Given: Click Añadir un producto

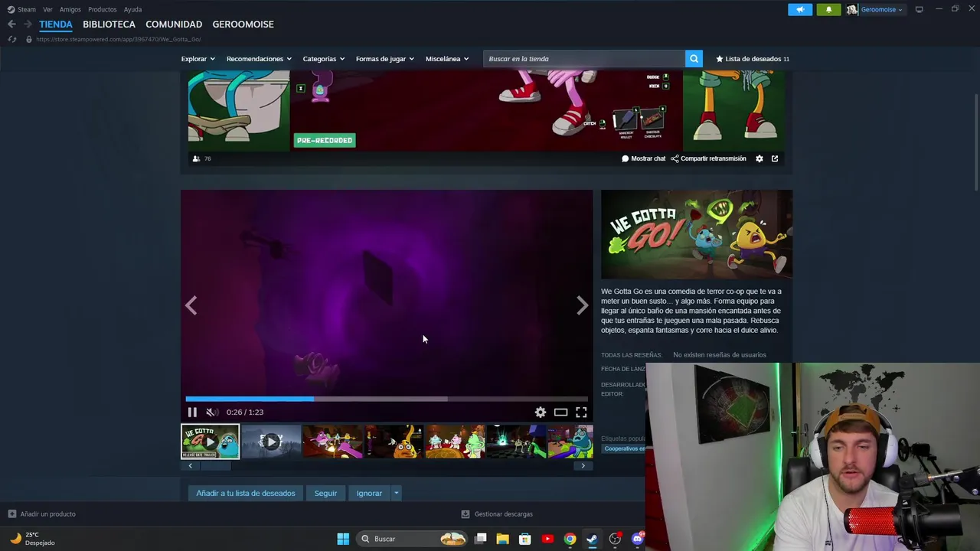Looking at the screenshot, I should pos(42,514).
